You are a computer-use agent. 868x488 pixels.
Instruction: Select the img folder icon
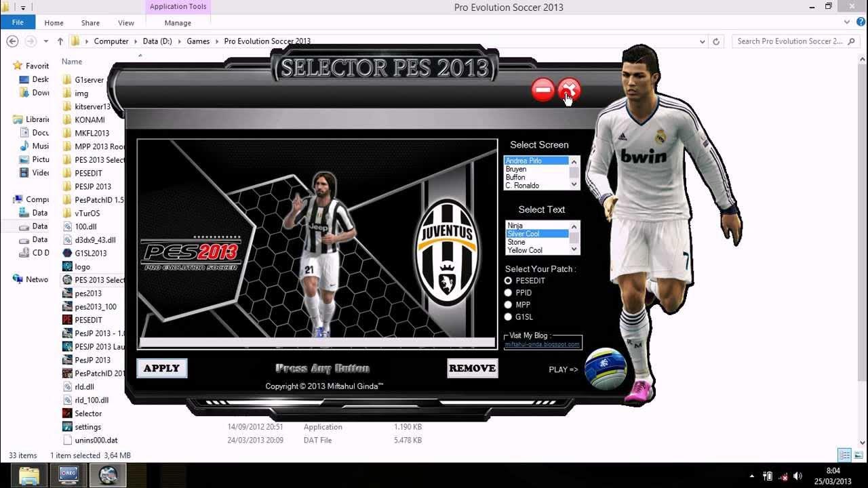67,93
